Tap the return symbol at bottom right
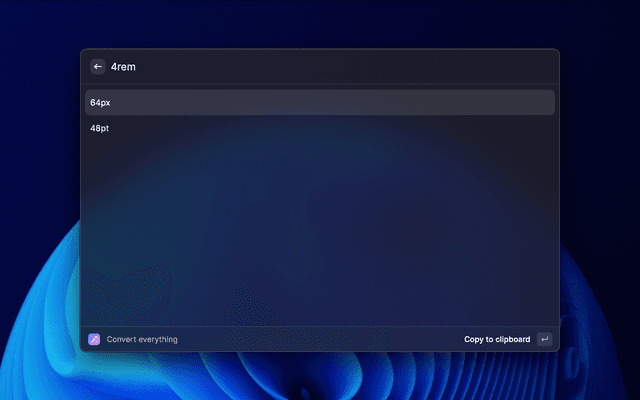Screen dimensions: 640x400 [x=544, y=339]
